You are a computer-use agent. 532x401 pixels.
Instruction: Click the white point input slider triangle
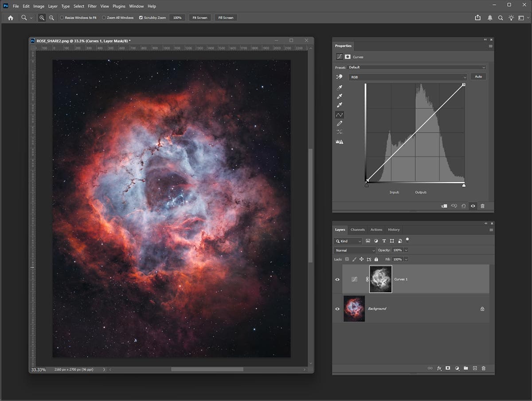coord(464,185)
